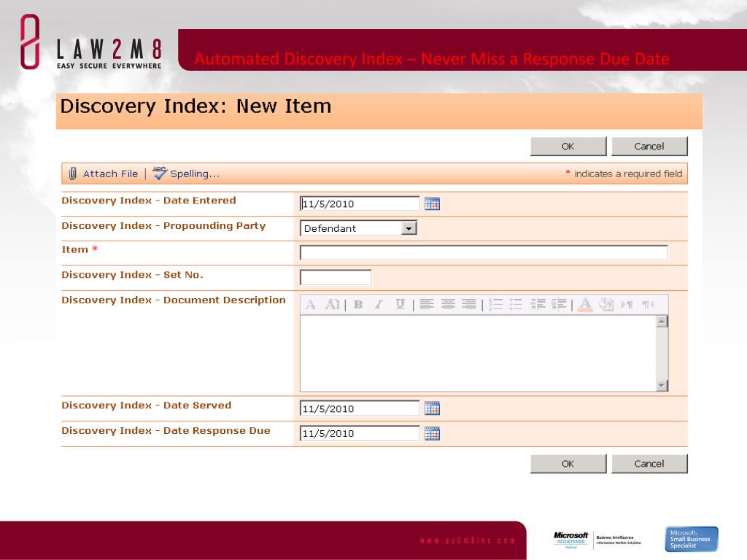Choose background highlight color in editor toolbar
The height and width of the screenshot is (560, 747).
click(x=606, y=304)
